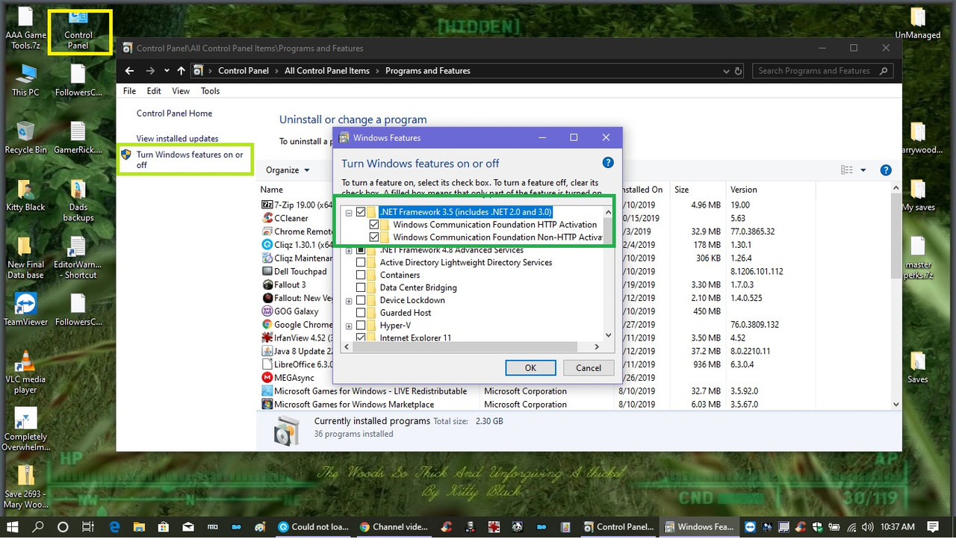Open the Organize dropdown
956x560 pixels.
tap(288, 170)
